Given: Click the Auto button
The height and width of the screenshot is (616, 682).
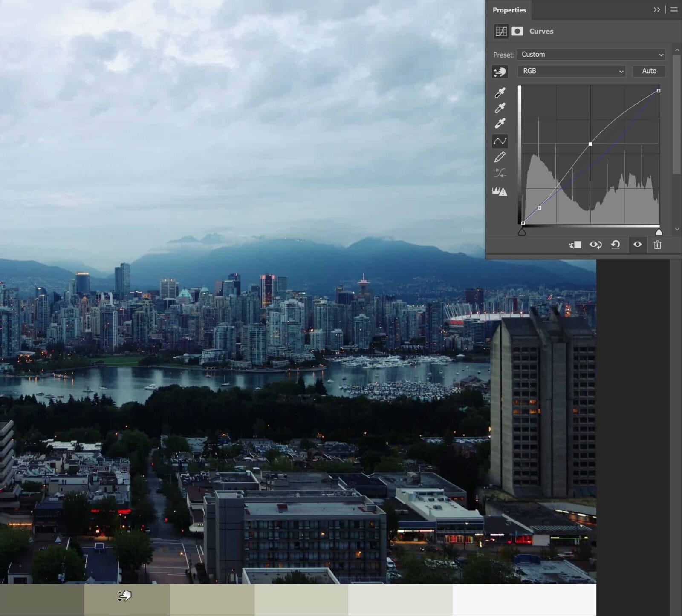Looking at the screenshot, I should (x=649, y=71).
